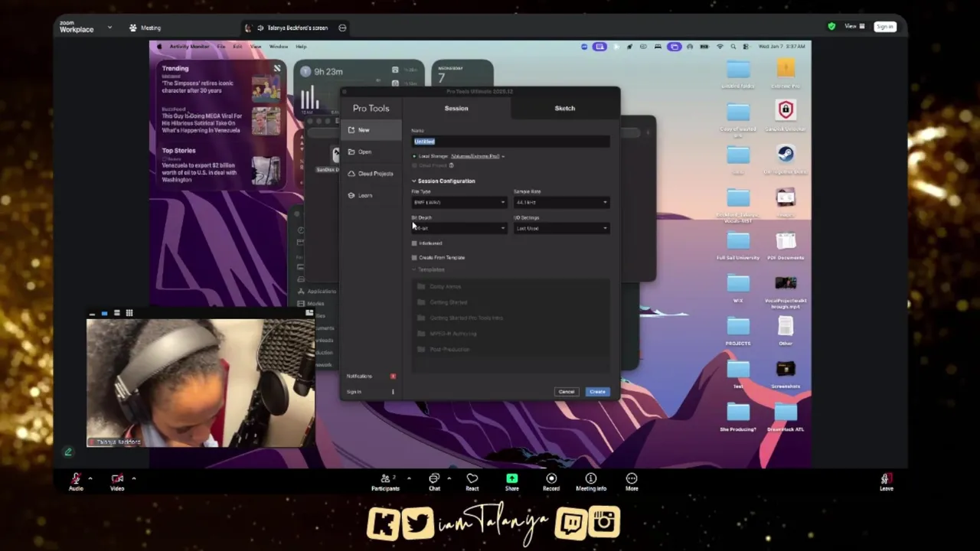Expand the Zoom Workplace dropdown arrow
980x551 pixels.
pos(109,28)
